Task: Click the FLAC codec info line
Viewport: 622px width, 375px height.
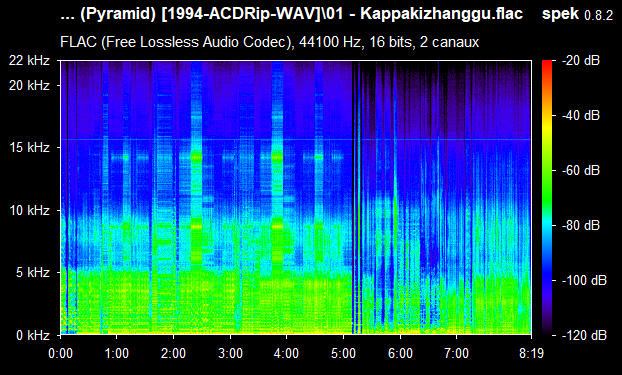Action: click(269, 42)
